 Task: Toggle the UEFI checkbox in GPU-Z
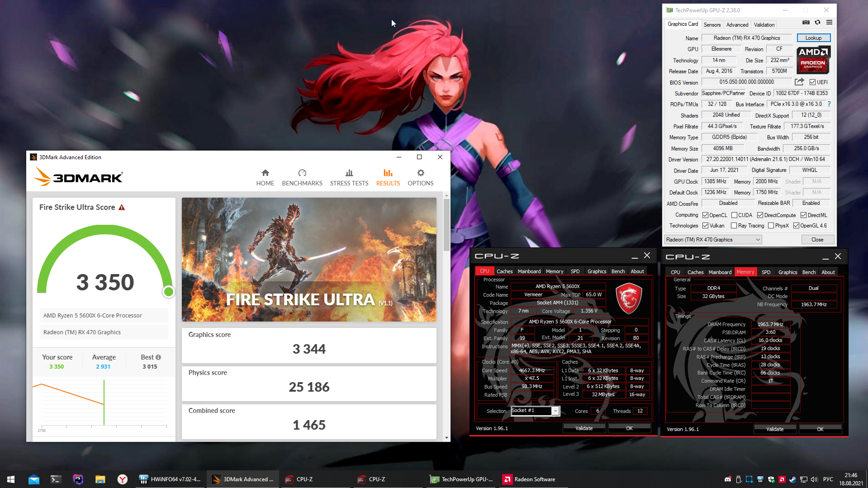coord(813,82)
